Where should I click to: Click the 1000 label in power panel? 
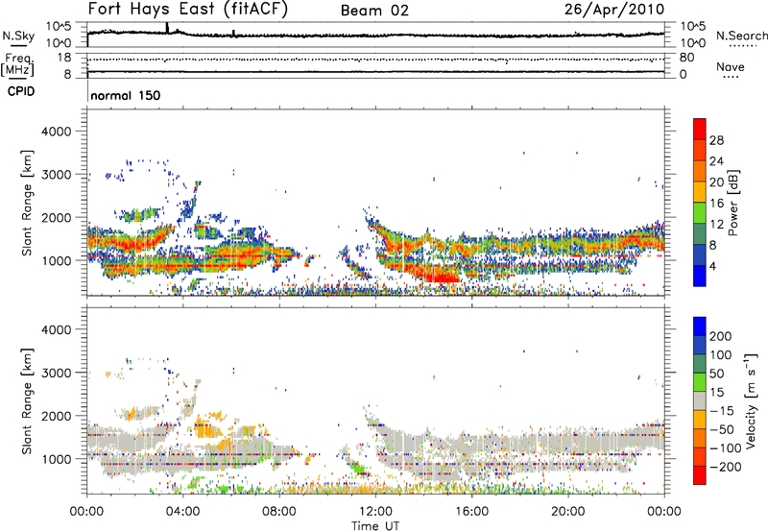57,260
